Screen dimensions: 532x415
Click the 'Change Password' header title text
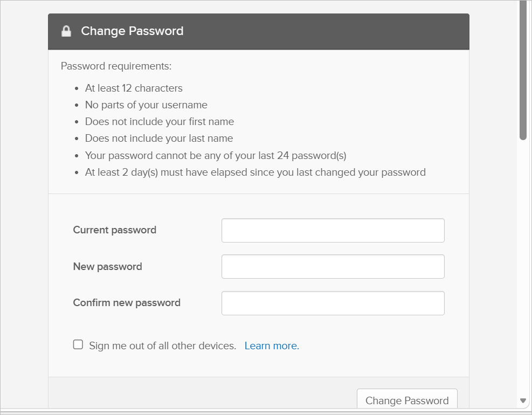(x=132, y=31)
